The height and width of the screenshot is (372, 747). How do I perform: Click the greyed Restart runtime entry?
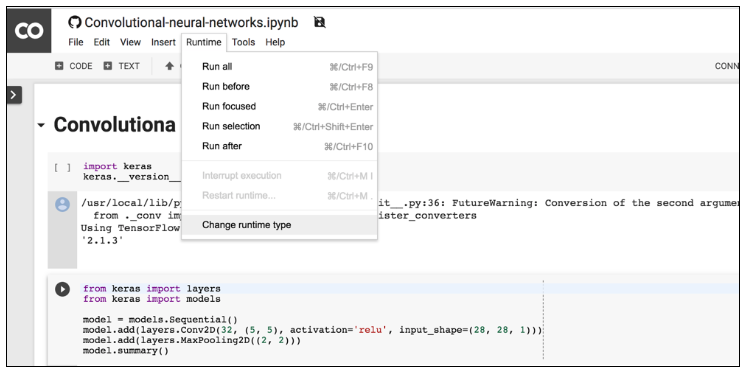pyautogui.click(x=280, y=195)
